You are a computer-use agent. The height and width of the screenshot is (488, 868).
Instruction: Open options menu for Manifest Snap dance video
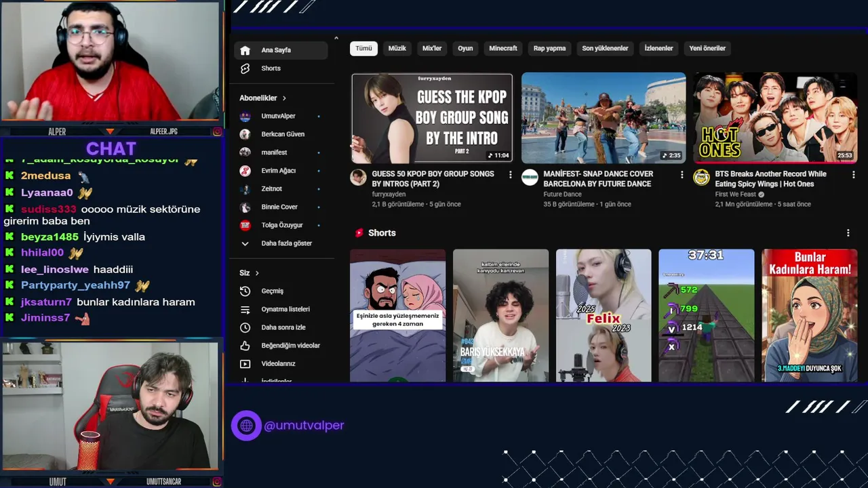click(x=682, y=175)
